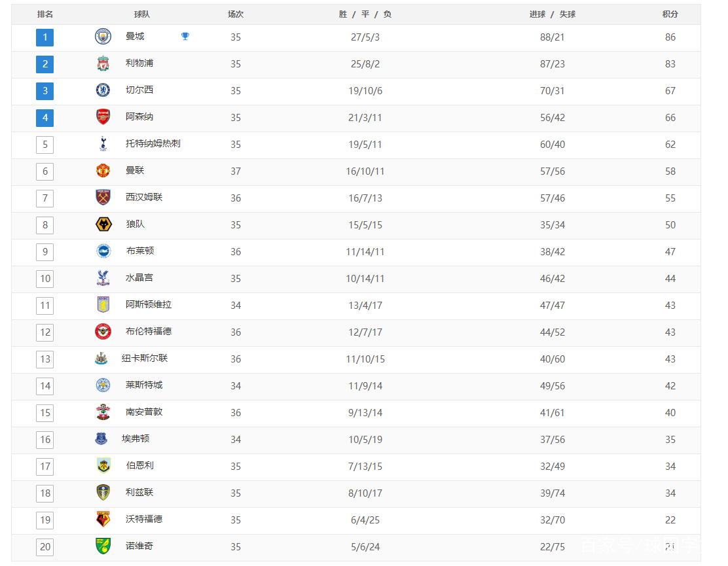Screen dimensions: 728x566
Task: Click the Liverpool club crest
Action: tap(103, 63)
